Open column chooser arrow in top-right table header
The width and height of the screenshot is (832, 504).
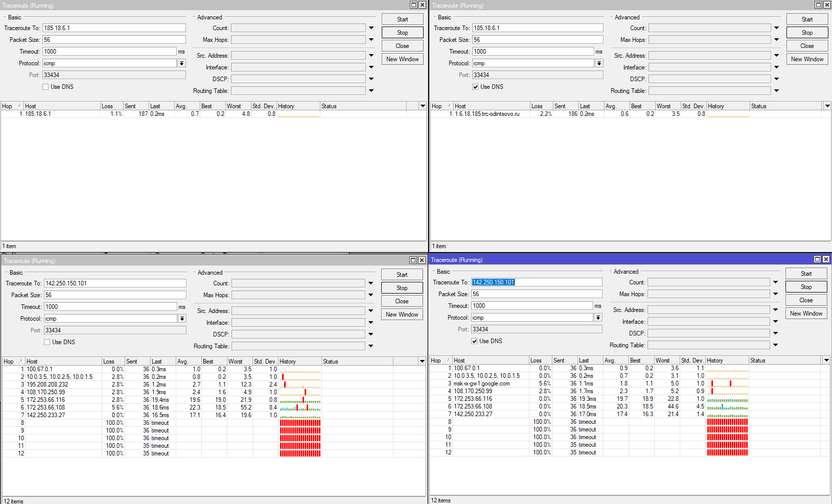pos(827,106)
